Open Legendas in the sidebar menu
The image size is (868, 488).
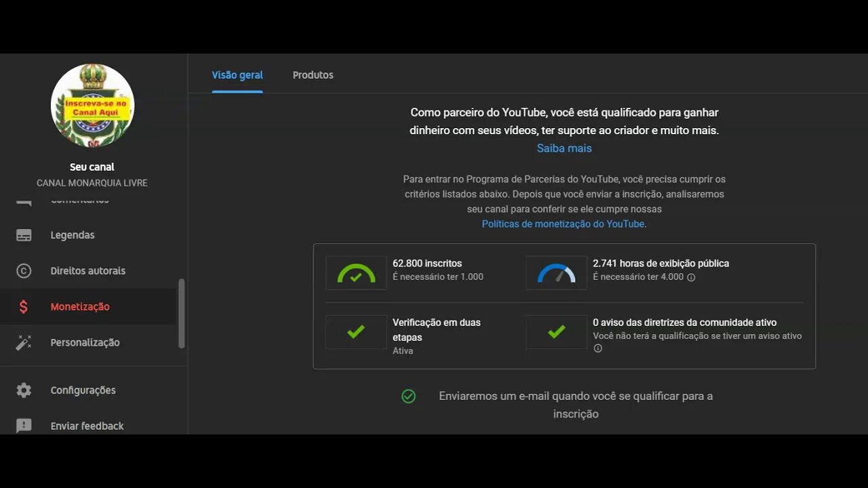(73, 235)
